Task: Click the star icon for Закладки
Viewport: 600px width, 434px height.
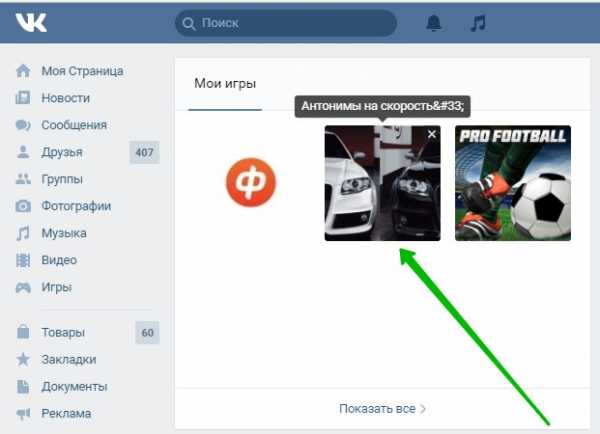Action: click(23, 359)
